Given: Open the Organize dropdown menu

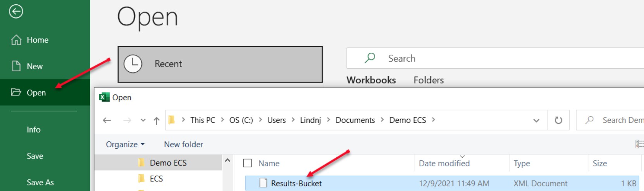Looking at the screenshot, I should coord(125,144).
